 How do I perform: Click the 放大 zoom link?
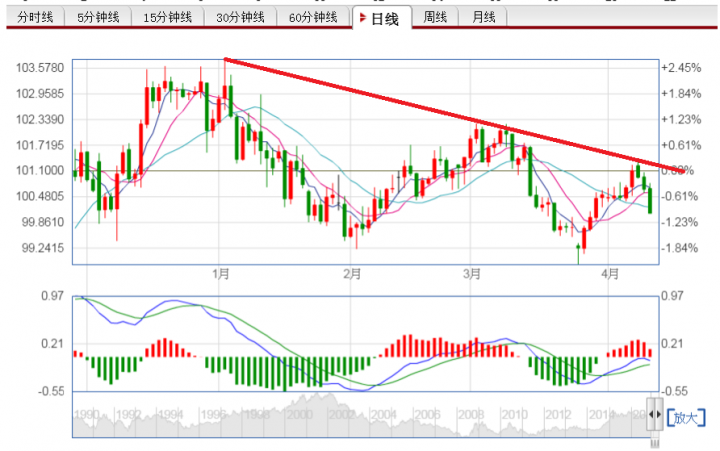[685, 417]
